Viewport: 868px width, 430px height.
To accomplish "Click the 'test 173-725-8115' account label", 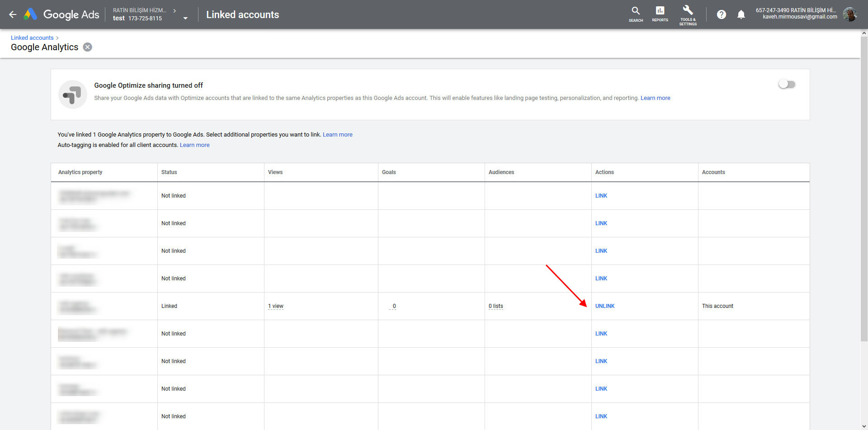I will click(137, 19).
